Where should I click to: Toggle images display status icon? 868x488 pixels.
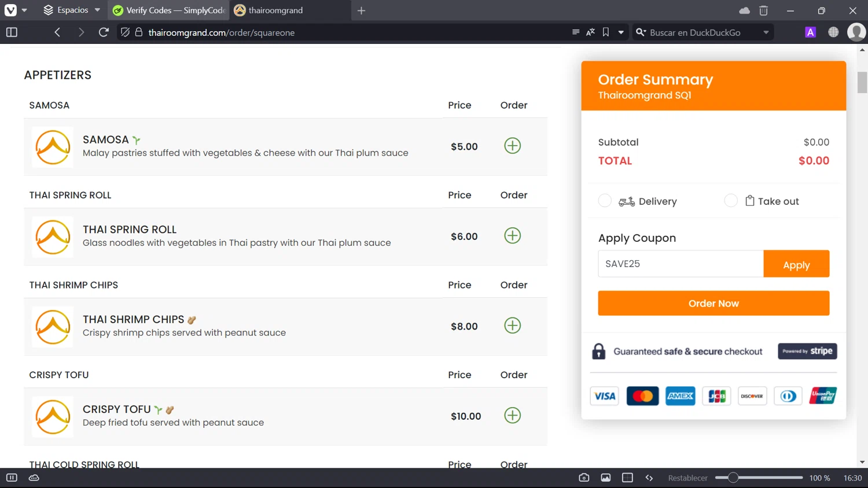(606, 478)
